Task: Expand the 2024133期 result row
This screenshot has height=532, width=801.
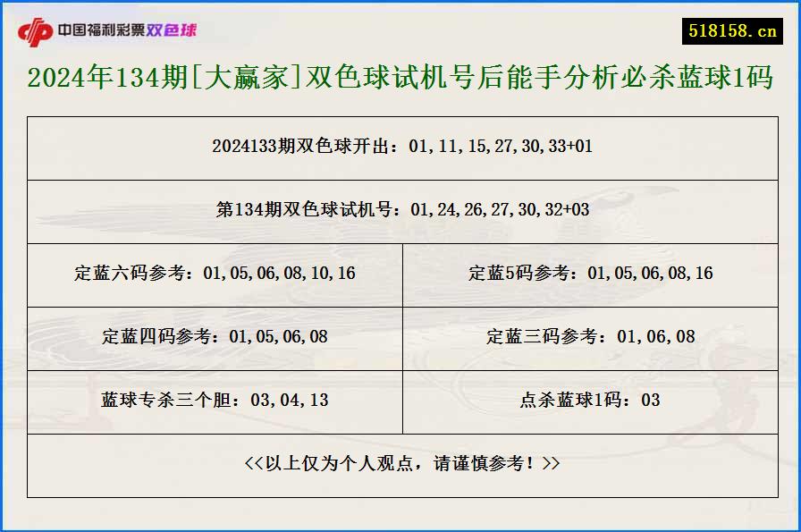Action: 400,148
